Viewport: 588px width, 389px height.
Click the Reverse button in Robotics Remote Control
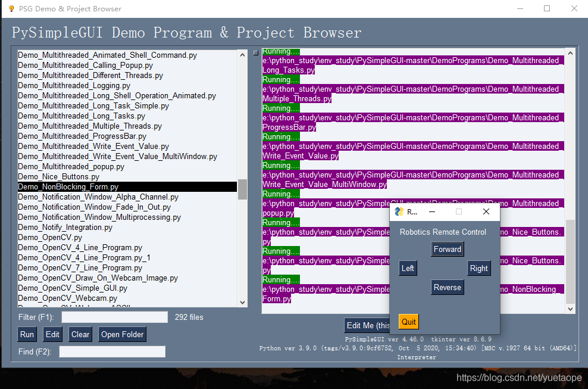(x=448, y=288)
